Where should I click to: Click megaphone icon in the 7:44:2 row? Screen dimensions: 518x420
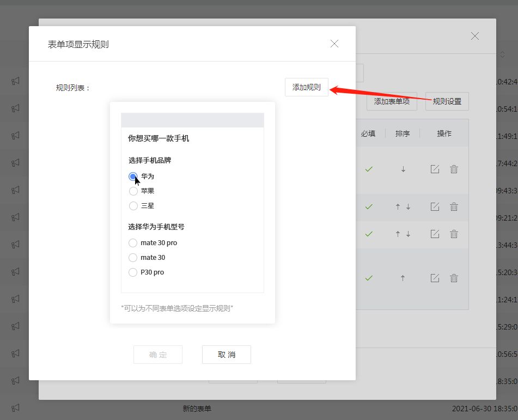tap(16, 163)
